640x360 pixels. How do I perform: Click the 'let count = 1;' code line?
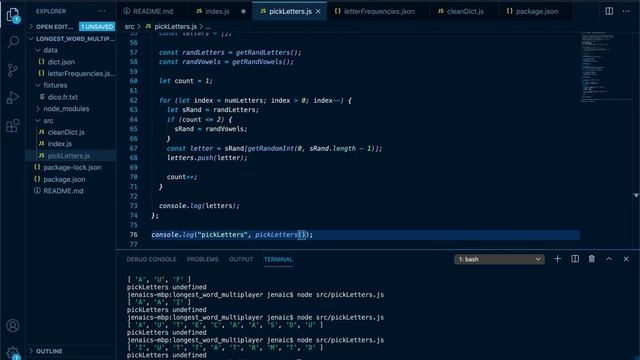tap(186, 81)
